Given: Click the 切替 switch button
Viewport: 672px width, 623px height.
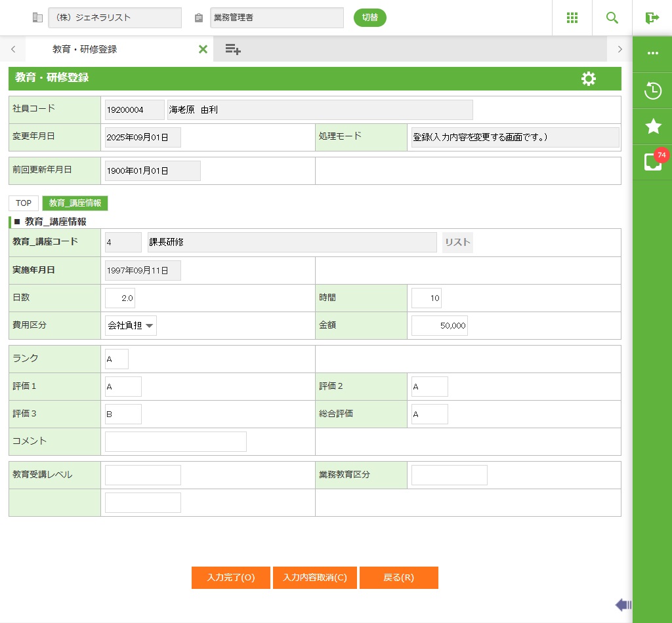Looking at the screenshot, I should 370,18.
